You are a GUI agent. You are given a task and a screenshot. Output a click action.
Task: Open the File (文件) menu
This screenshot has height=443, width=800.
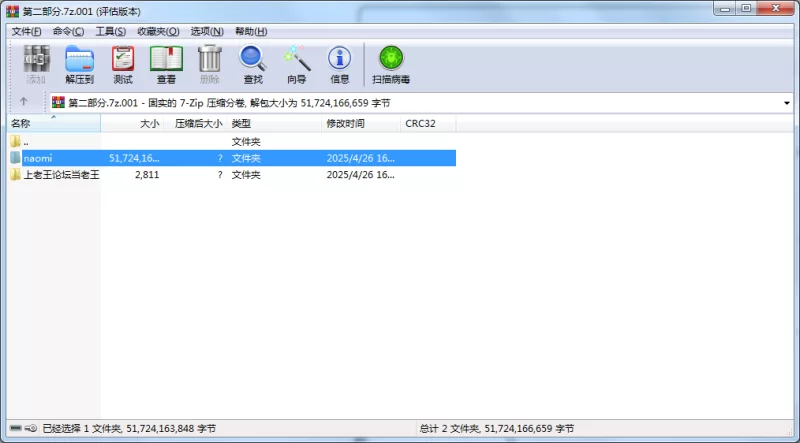point(27,32)
